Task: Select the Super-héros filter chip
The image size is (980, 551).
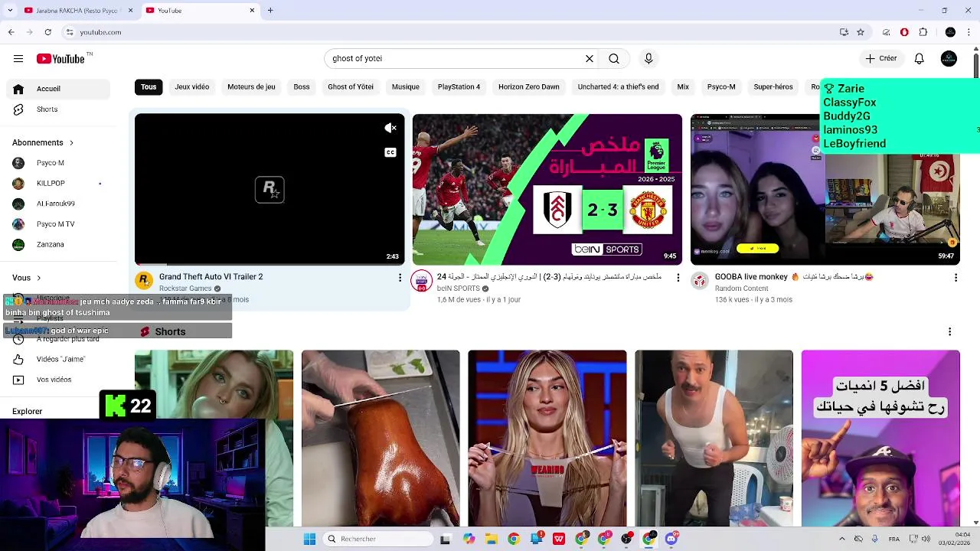Action: click(x=773, y=87)
